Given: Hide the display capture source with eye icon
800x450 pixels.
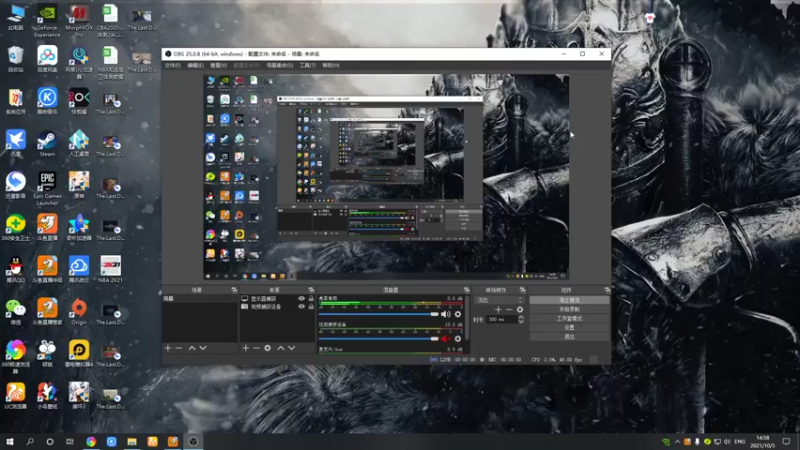Looking at the screenshot, I should 301,298.
